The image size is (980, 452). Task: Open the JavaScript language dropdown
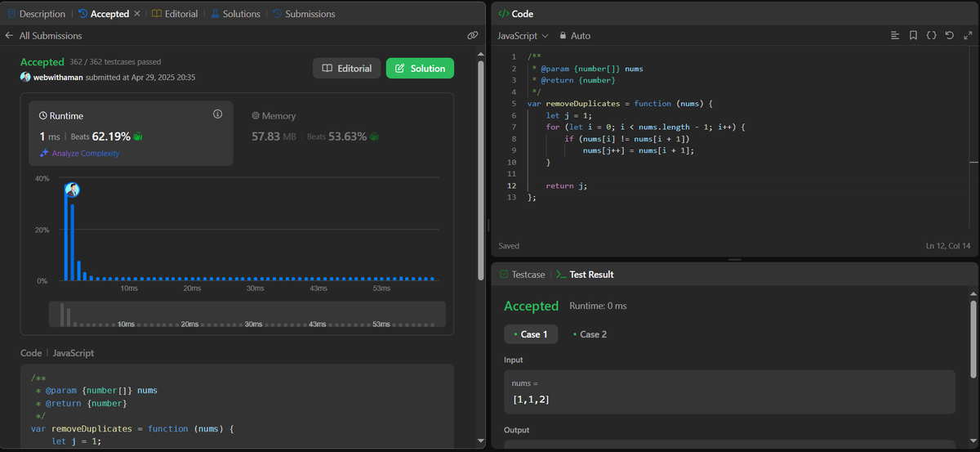click(523, 36)
